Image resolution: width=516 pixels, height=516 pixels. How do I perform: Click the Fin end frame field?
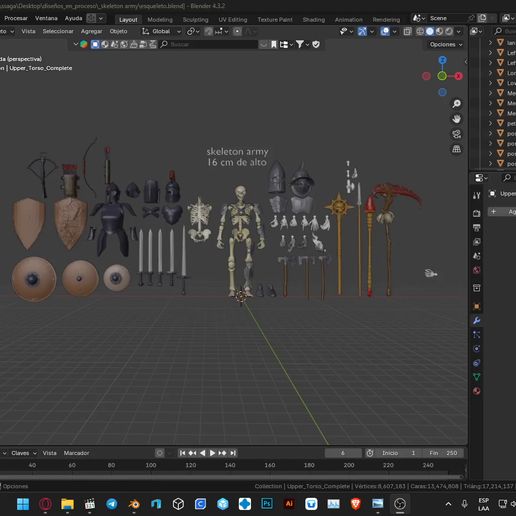click(442, 453)
